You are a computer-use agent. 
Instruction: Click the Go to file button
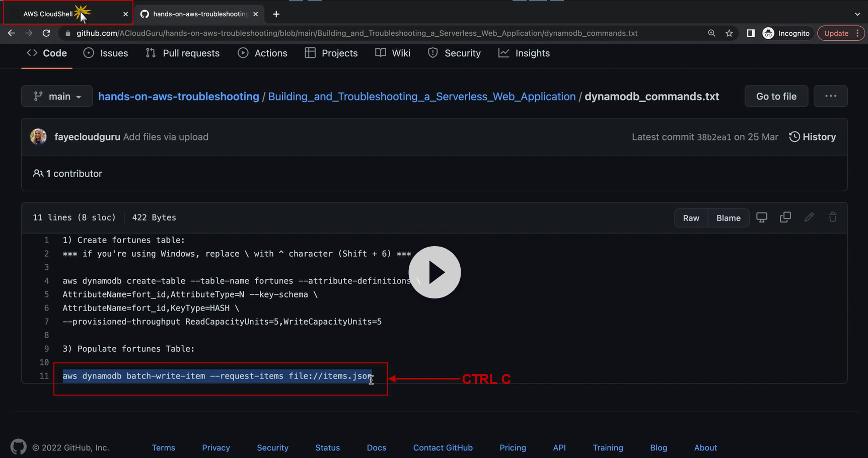click(776, 97)
